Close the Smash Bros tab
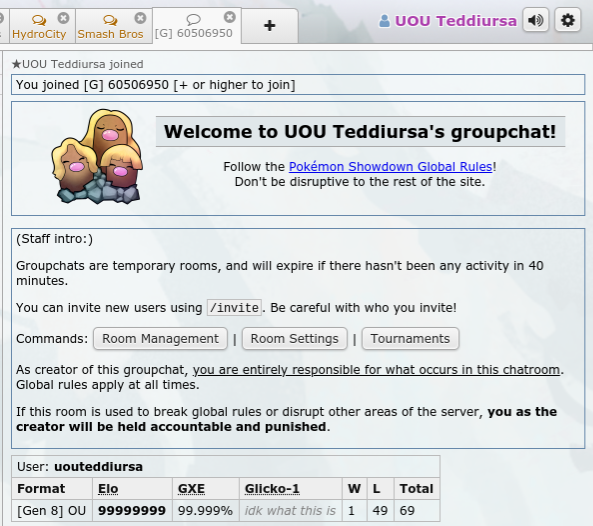Screen dimensions: 593x526 pyautogui.click(x=140, y=18)
